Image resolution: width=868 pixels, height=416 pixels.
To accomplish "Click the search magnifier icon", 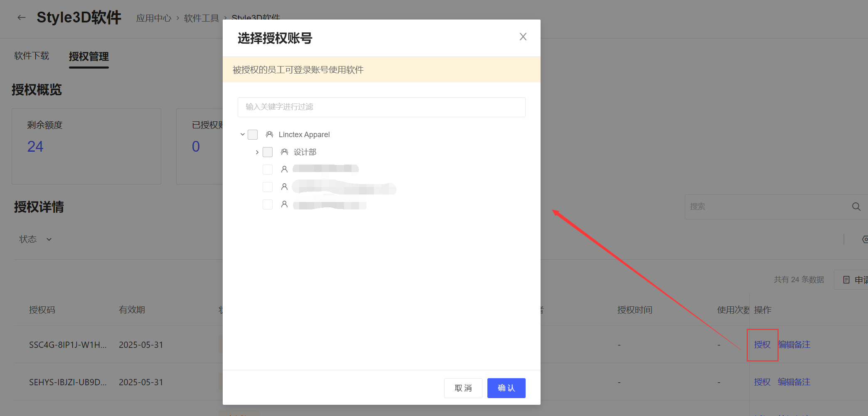I will (856, 207).
